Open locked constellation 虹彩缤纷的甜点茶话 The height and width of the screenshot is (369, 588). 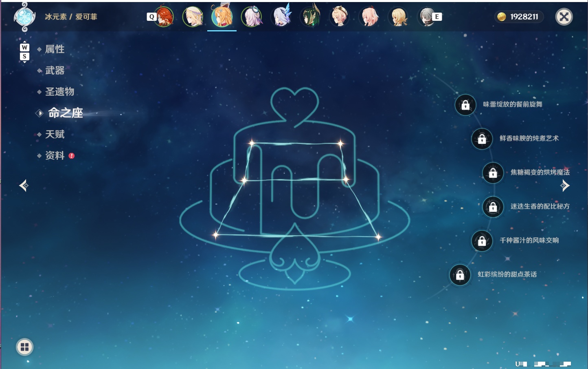click(460, 275)
